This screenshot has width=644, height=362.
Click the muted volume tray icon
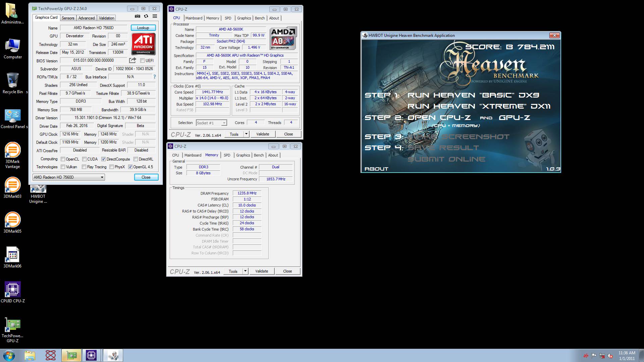pyautogui.click(x=610, y=356)
